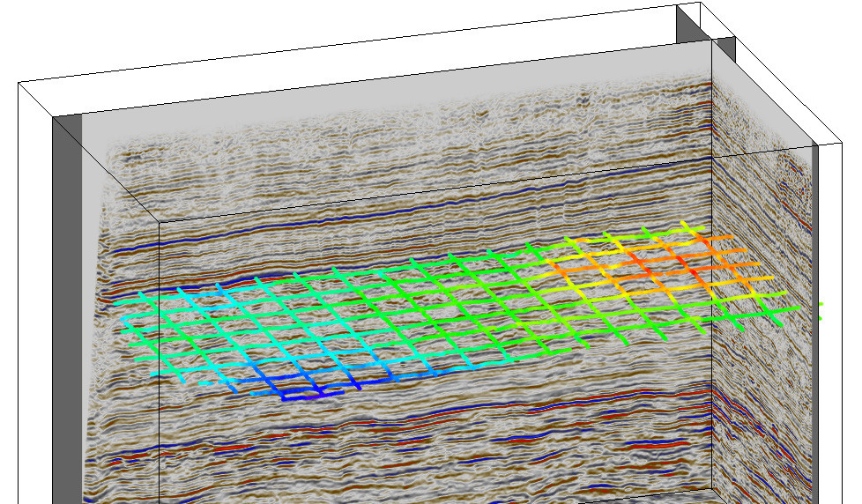
Task: Click the right-most corner of the wireframe box
Action: tap(840, 143)
